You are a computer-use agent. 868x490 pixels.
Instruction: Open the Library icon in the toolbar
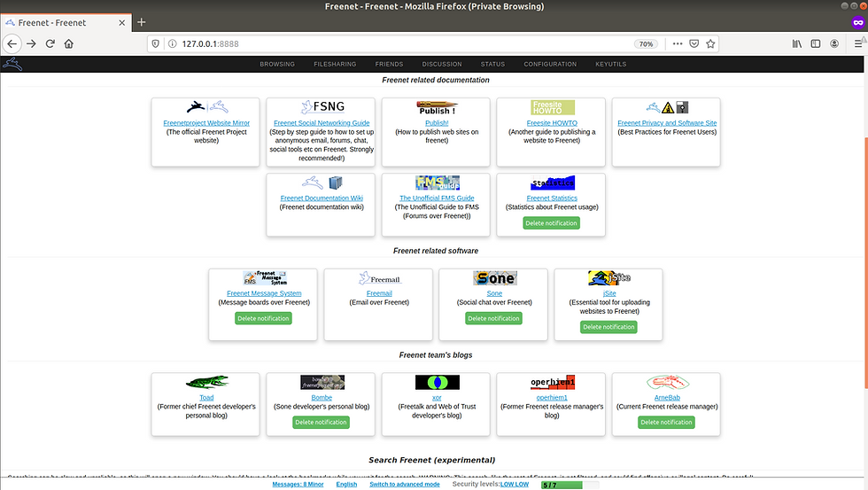[x=796, y=43]
